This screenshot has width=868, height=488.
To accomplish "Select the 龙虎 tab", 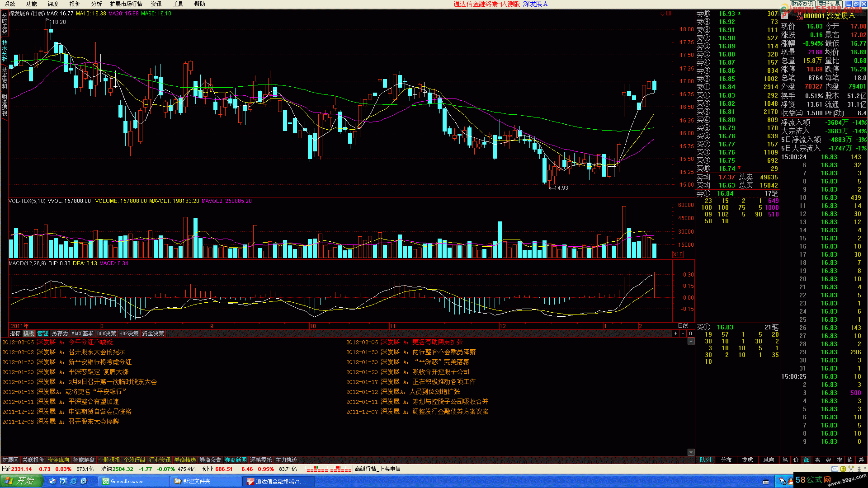I will click(747, 460).
